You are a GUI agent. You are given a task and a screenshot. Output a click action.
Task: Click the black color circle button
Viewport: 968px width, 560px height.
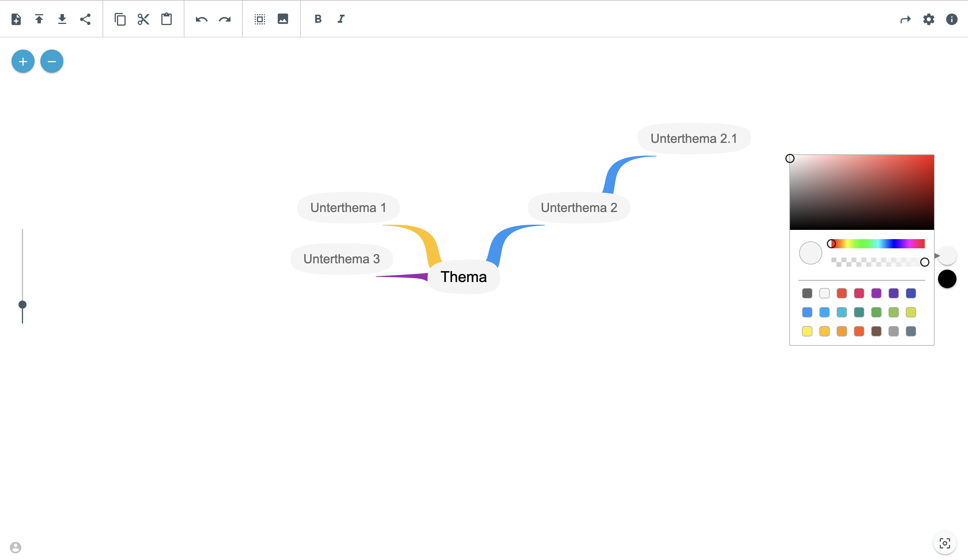pos(947,279)
